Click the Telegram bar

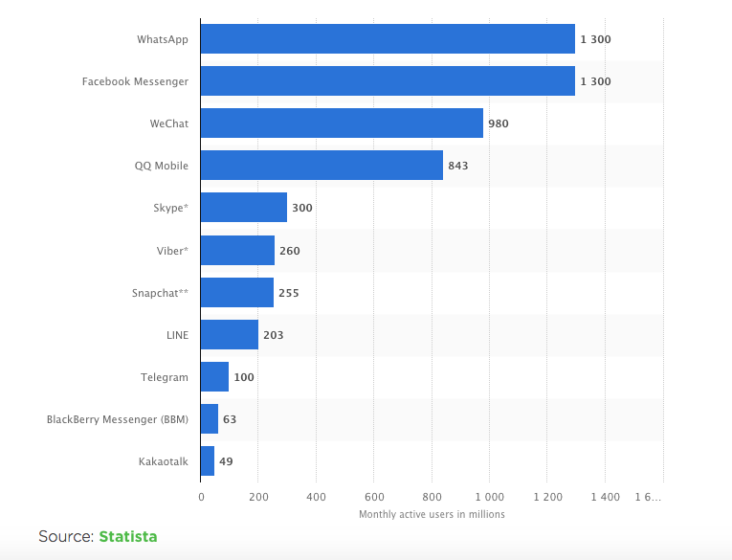(214, 376)
